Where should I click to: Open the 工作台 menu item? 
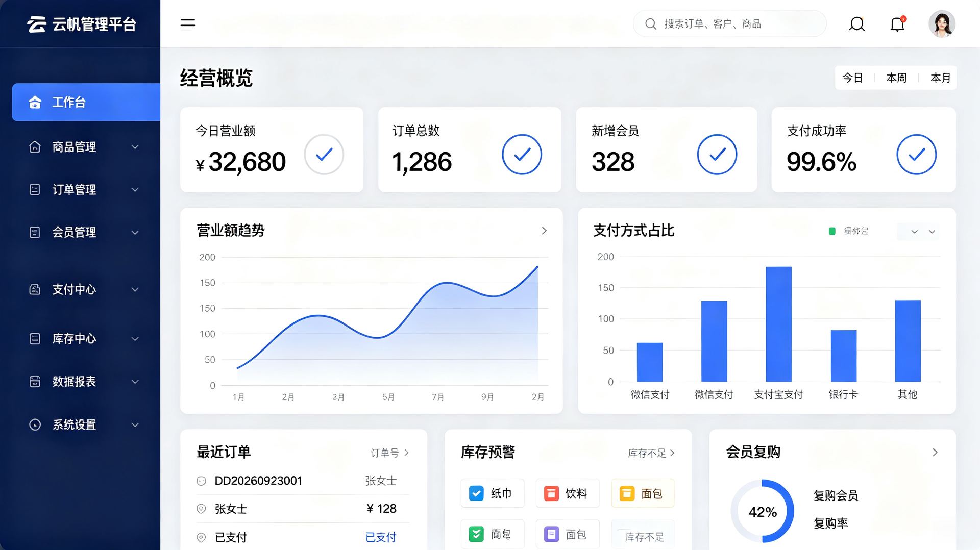click(x=86, y=102)
